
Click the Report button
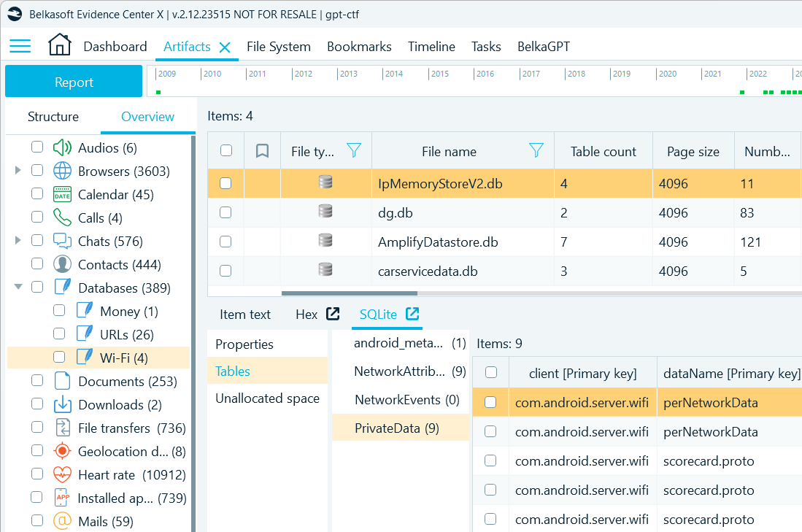[x=74, y=81]
